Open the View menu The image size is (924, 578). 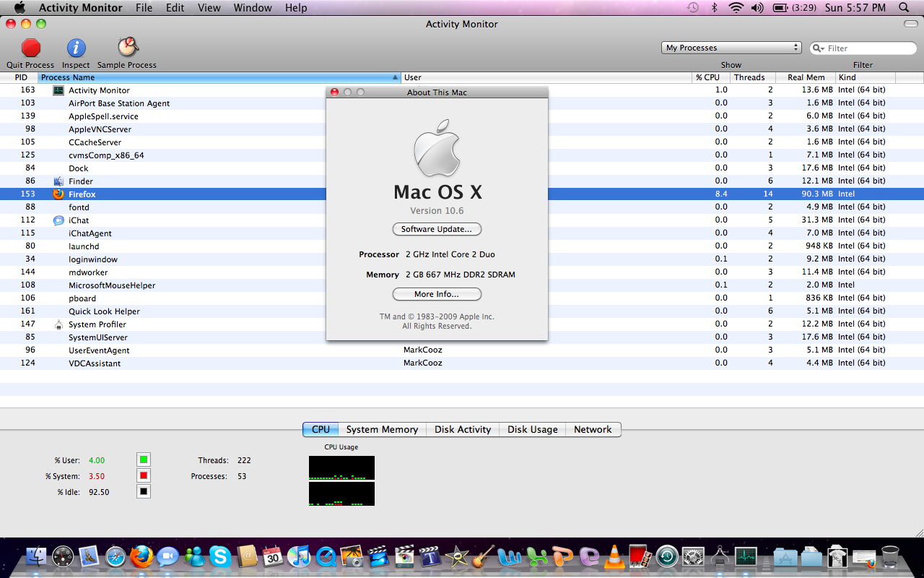click(209, 7)
